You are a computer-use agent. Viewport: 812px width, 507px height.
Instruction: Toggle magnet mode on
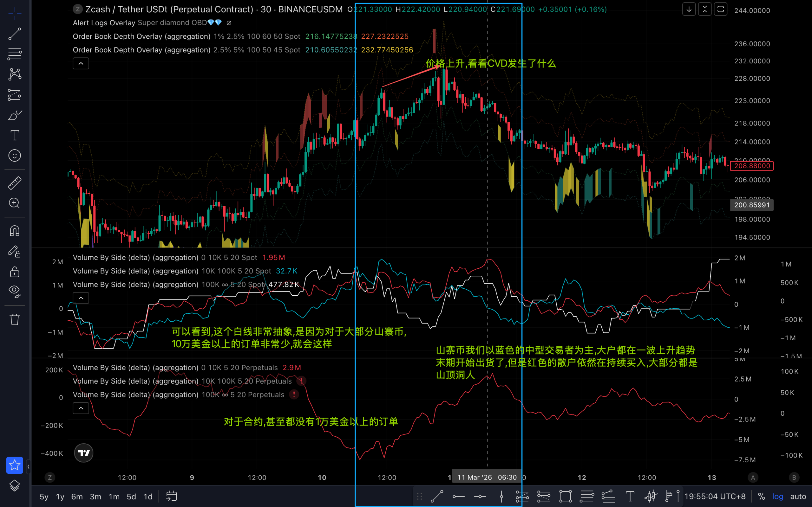tap(14, 231)
